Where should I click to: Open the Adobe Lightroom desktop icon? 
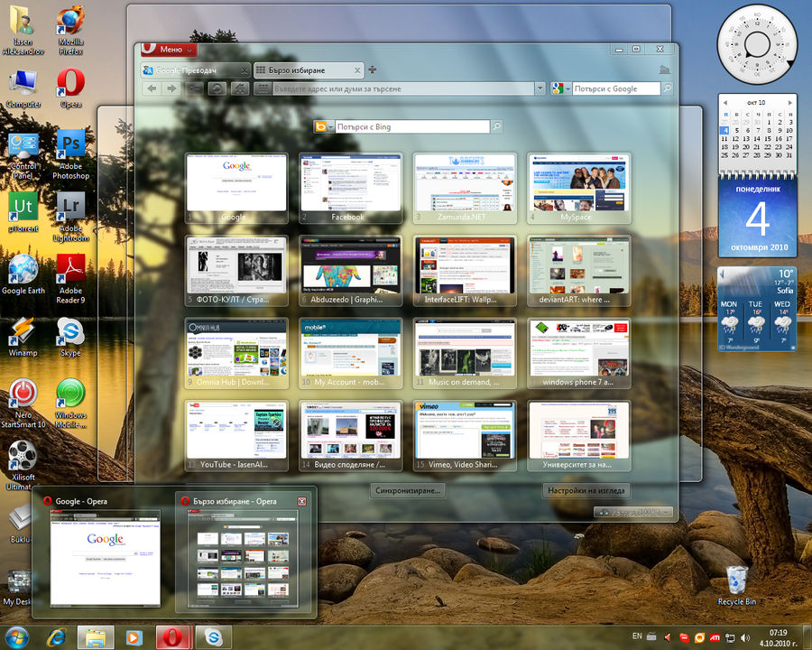click(x=70, y=217)
